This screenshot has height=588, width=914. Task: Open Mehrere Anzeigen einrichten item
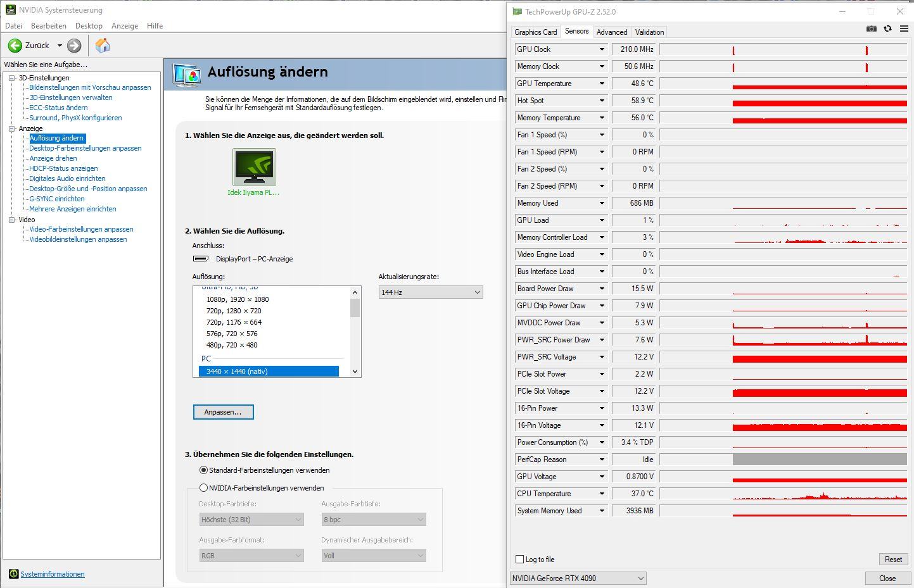point(73,209)
